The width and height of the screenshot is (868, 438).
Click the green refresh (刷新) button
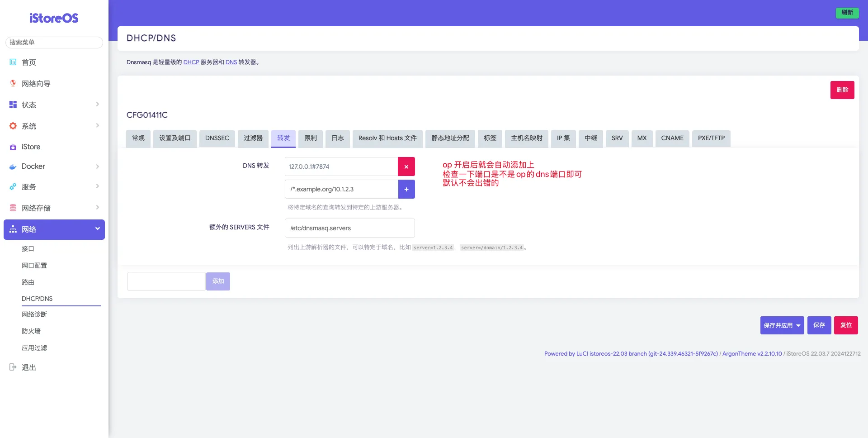(x=847, y=13)
